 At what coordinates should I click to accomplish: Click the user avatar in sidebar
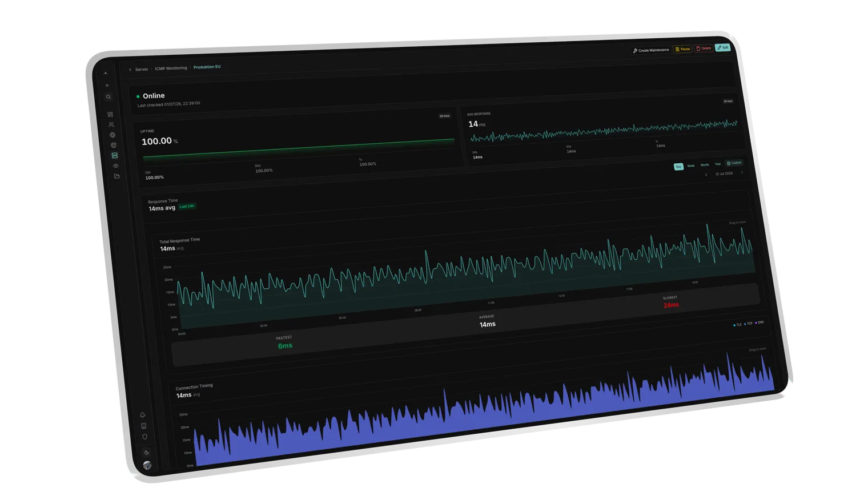(147, 465)
